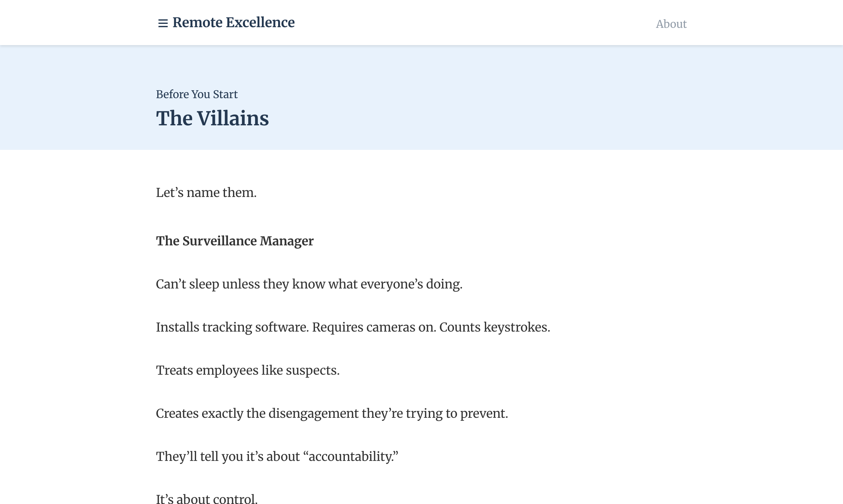The height and width of the screenshot is (504, 843).
Task: Go to homepage via Remote Excellence title
Action: (234, 23)
